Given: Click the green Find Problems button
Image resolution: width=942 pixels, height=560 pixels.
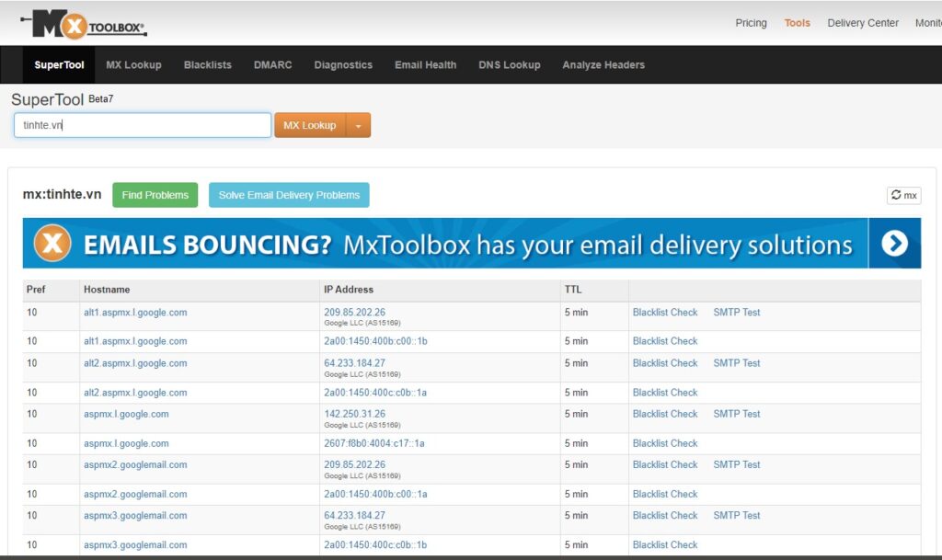Looking at the screenshot, I should point(155,195).
